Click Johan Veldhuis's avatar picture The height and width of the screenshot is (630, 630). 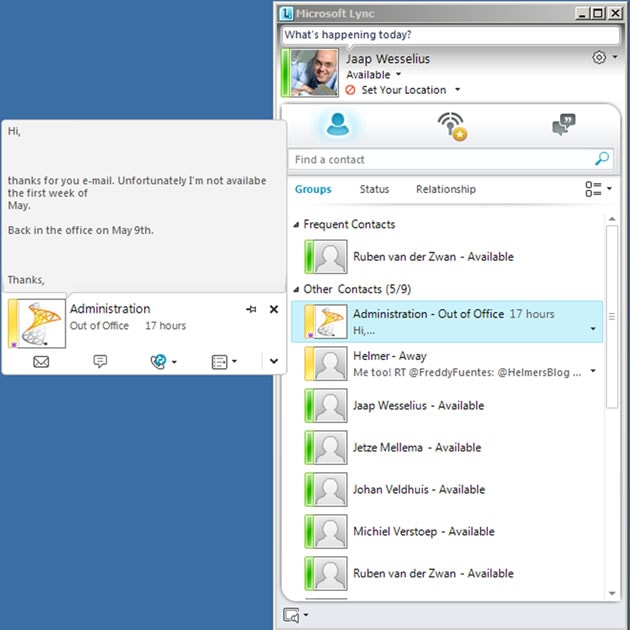click(x=330, y=489)
